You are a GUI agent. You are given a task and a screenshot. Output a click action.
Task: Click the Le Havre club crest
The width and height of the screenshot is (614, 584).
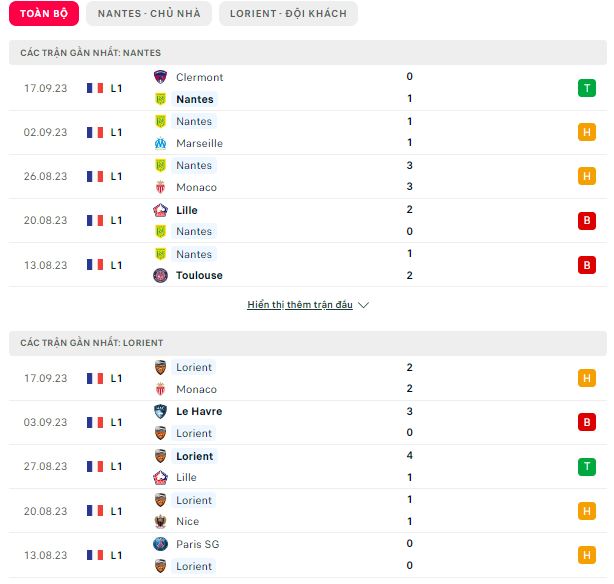click(160, 411)
